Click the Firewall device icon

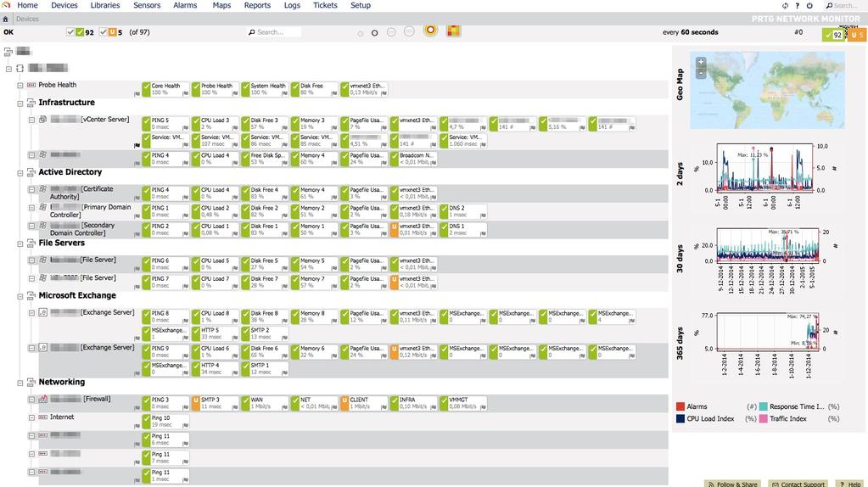pos(43,399)
